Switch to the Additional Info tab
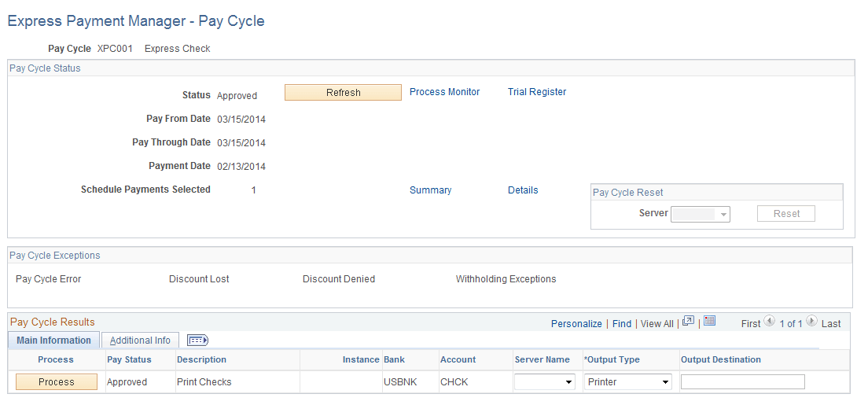Viewport: 868px width, 405px height. pos(140,341)
